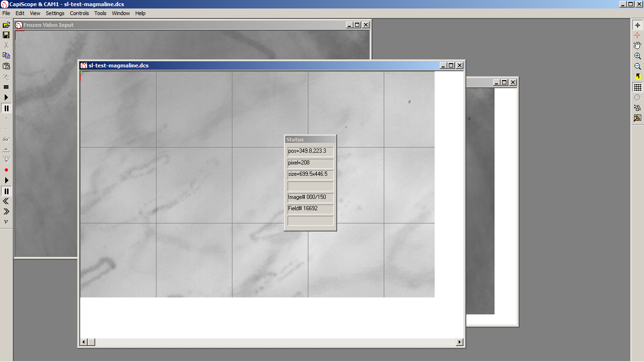Click the pixel=208 field in the Status panel
644x362 pixels.
(x=310, y=163)
